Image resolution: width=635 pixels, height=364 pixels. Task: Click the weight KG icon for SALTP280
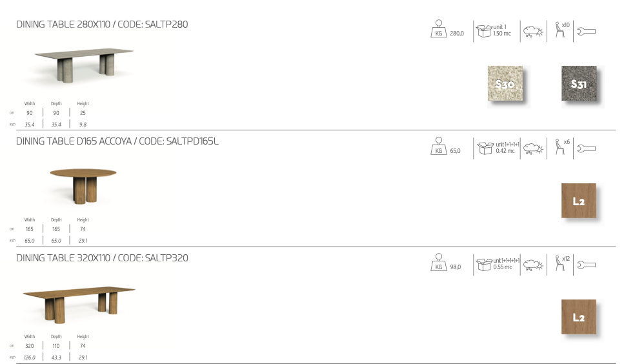tap(438, 31)
